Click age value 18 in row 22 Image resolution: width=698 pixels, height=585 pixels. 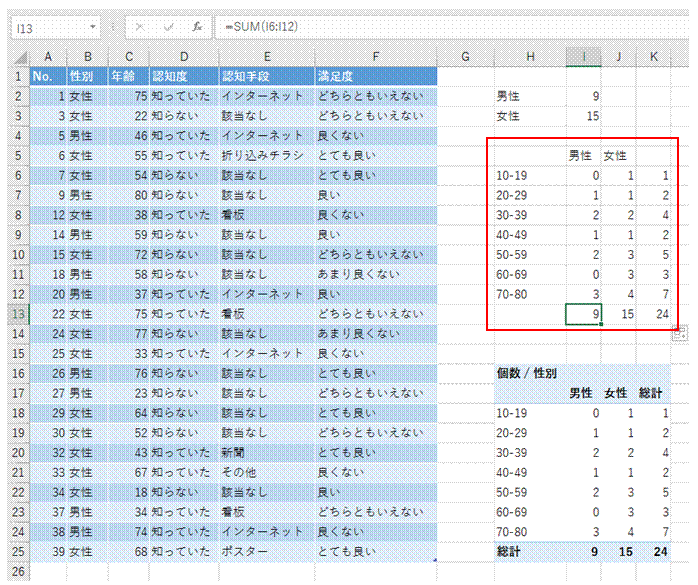click(x=141, y=492)
